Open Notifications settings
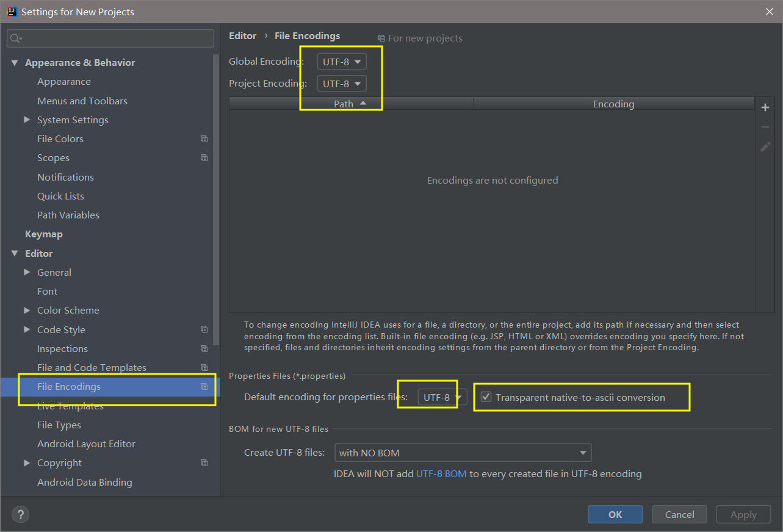Viewport: 783px width, 532px height. point(66,177)
